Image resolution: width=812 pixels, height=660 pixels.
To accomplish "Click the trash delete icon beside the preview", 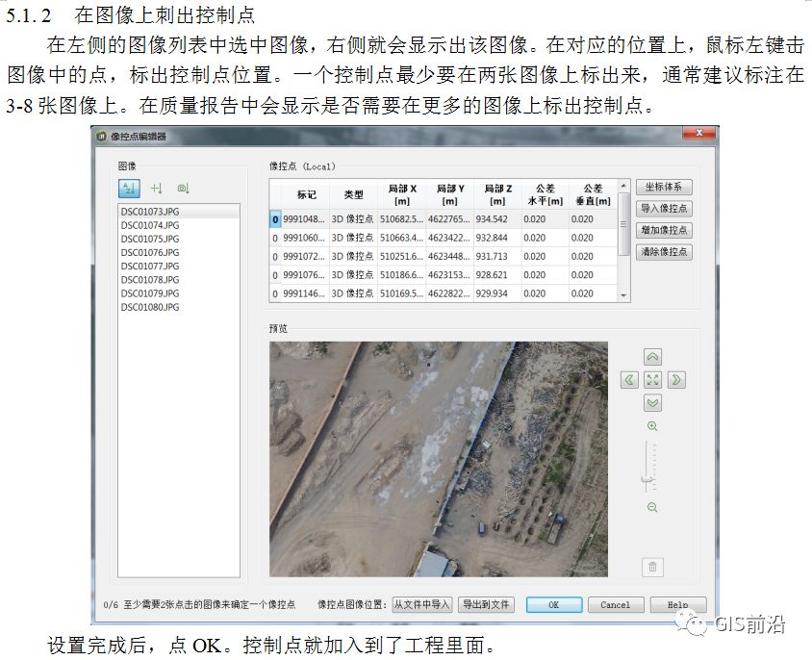I will [x=652, y=567].
